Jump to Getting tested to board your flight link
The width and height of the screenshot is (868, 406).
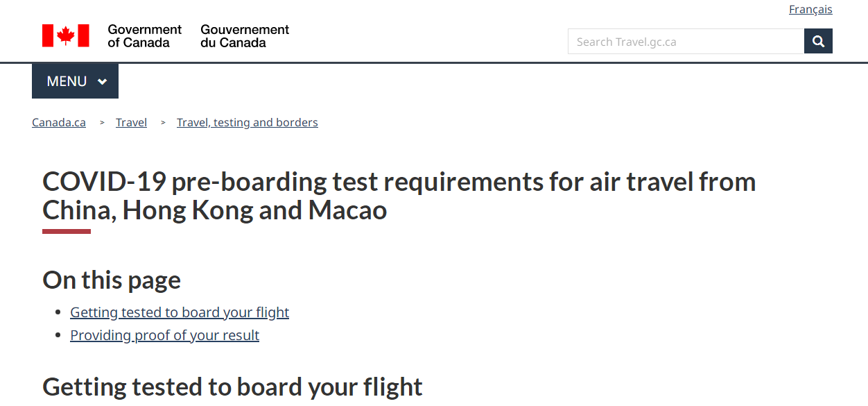(180, 312)
